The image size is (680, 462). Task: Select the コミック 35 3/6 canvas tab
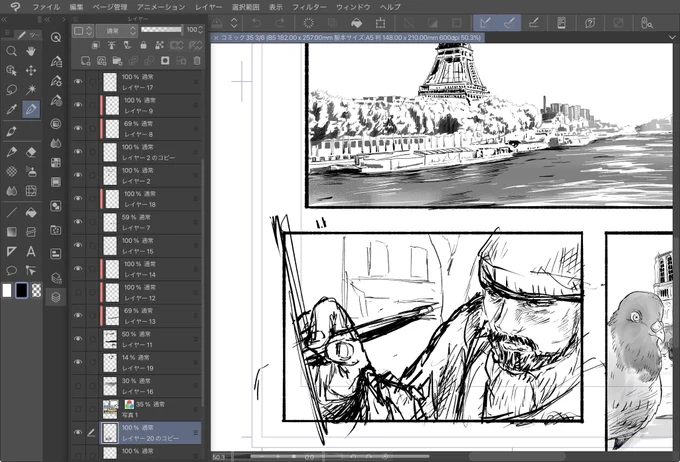pyautogui.click(x=350, y=38)
